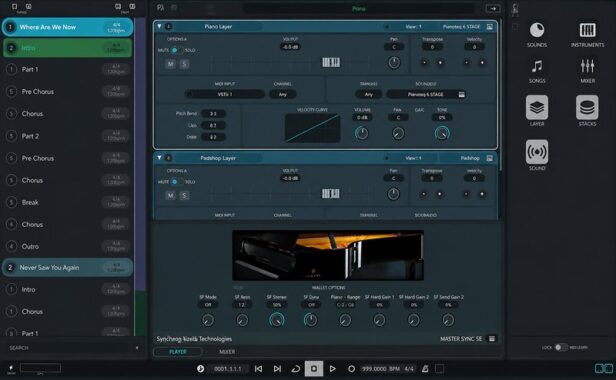The width and height of the screenshot is (616, 380).
Task: Collapse the Piano Layer triangle
Action: pyautogui.click(x=159, y=26)
